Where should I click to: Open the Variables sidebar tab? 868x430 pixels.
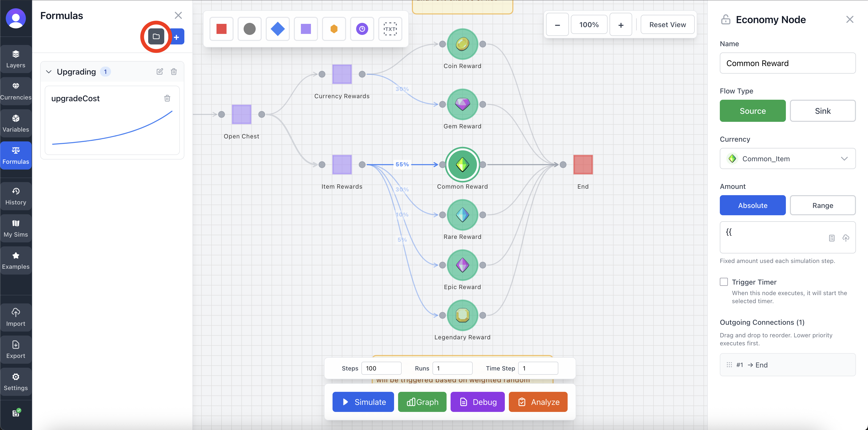pos(16,123)
